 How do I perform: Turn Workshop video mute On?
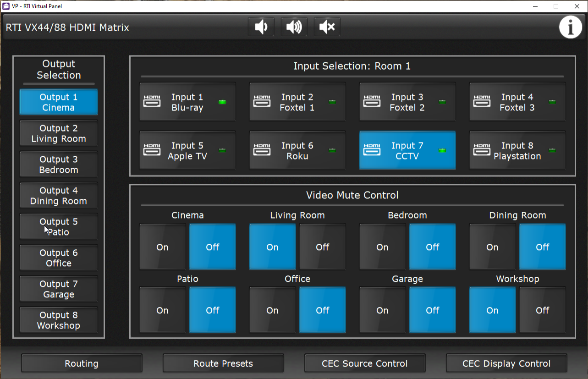pos(493,310)
